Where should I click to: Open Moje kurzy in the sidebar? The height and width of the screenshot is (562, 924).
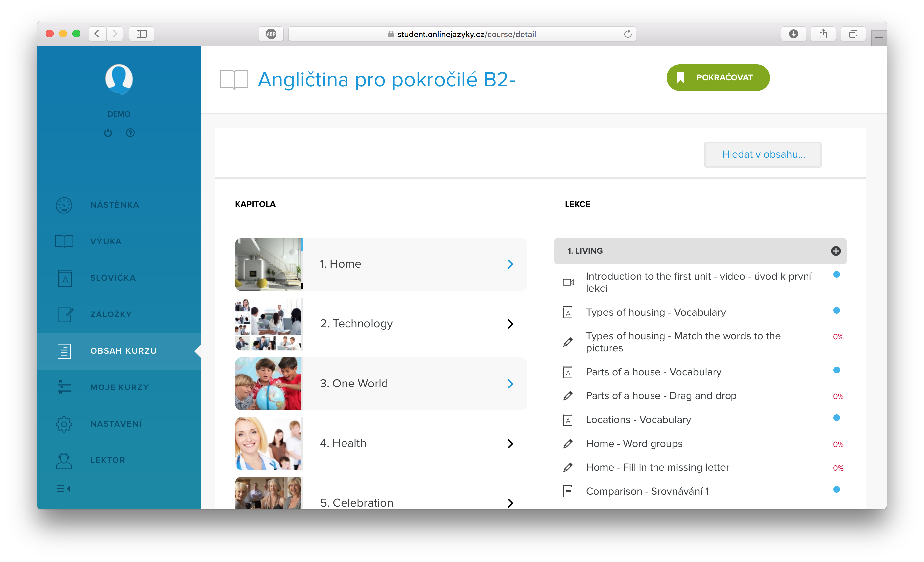119,387
